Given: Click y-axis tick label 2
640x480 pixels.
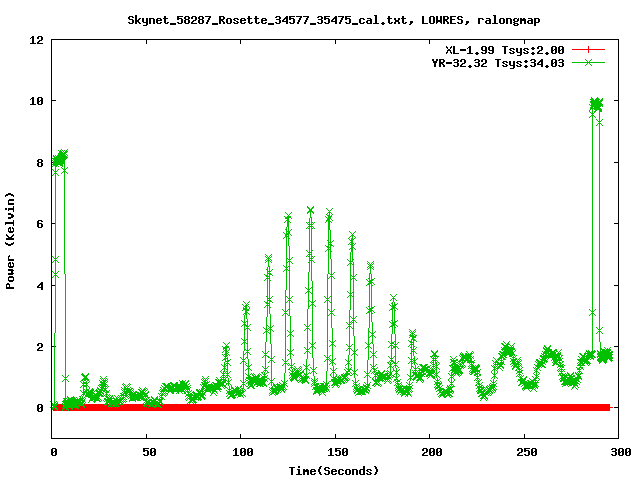Looking at the screenshot, I should click(40, 347).
